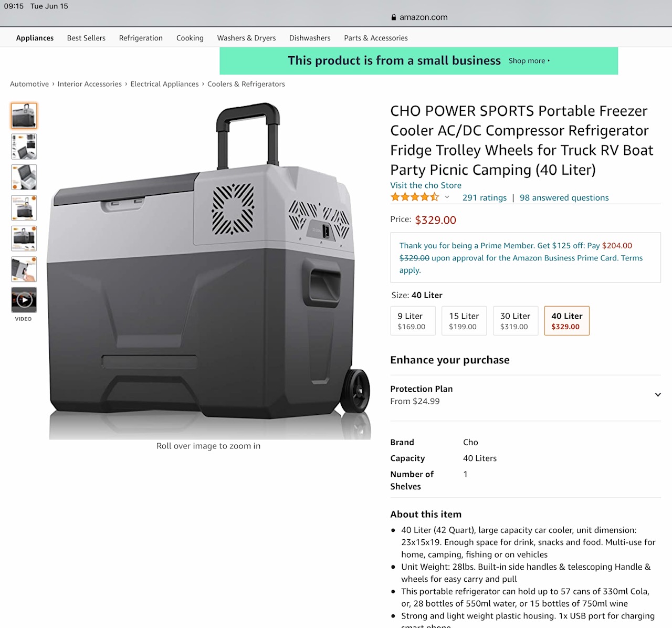Click the main cooler product image
The image size is (672, 628).
(210, 270)
